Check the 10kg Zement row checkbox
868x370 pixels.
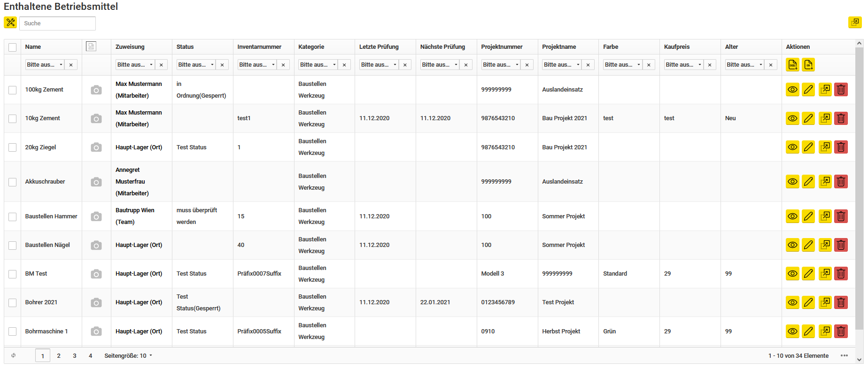click(x=13, y=119)
